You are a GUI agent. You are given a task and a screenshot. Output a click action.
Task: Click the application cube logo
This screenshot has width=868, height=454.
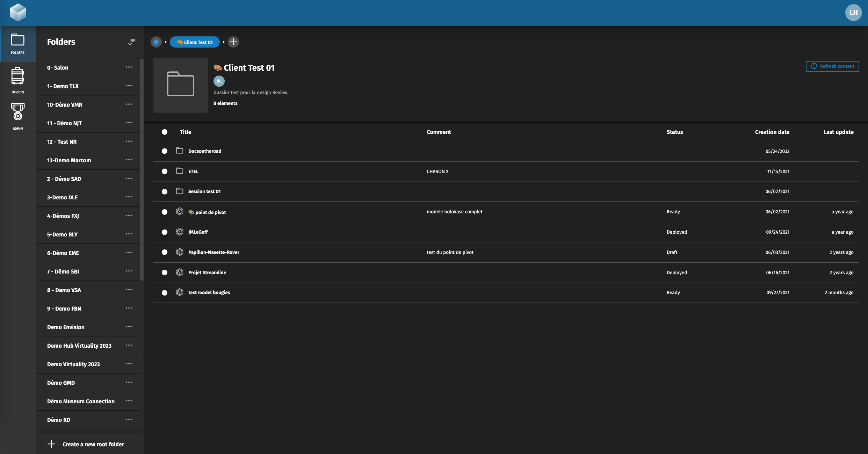click(x=18, y=13)
